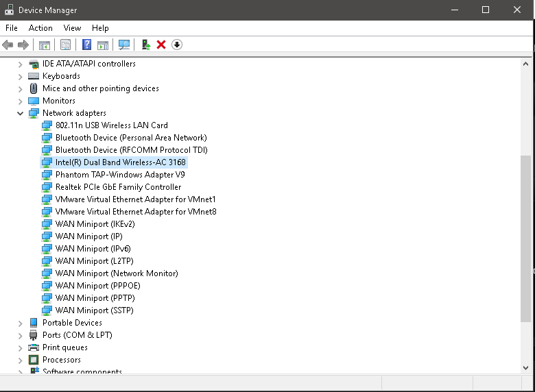The height and width of the screenshot is (392, 535).
Task: Click the Print queues printer icon
Action: (34, 347)
